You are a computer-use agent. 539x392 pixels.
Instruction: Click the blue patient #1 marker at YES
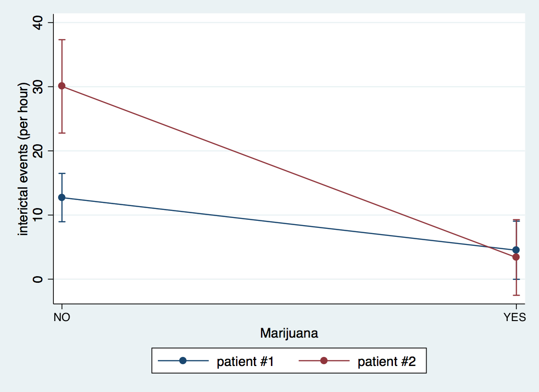coord(516,250)
